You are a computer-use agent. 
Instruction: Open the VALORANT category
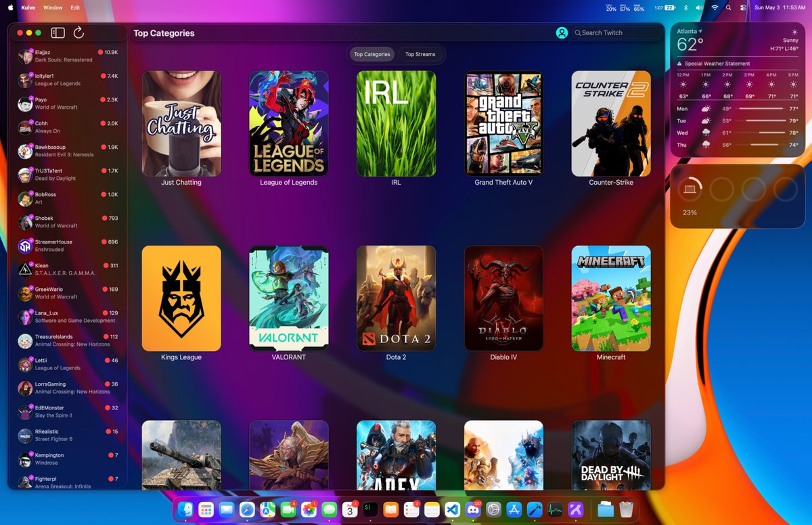pos(289,298)
